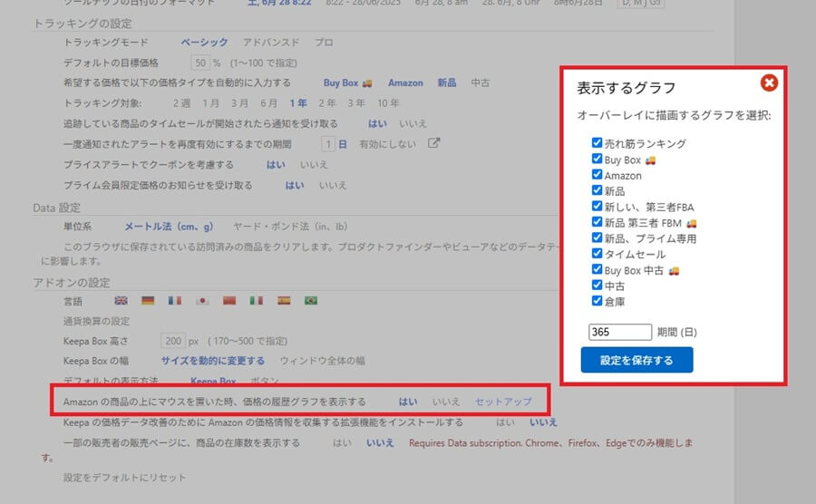816x504 pixels.
Task: Click the default target price 50 field
Action: (x=200, y=63)
